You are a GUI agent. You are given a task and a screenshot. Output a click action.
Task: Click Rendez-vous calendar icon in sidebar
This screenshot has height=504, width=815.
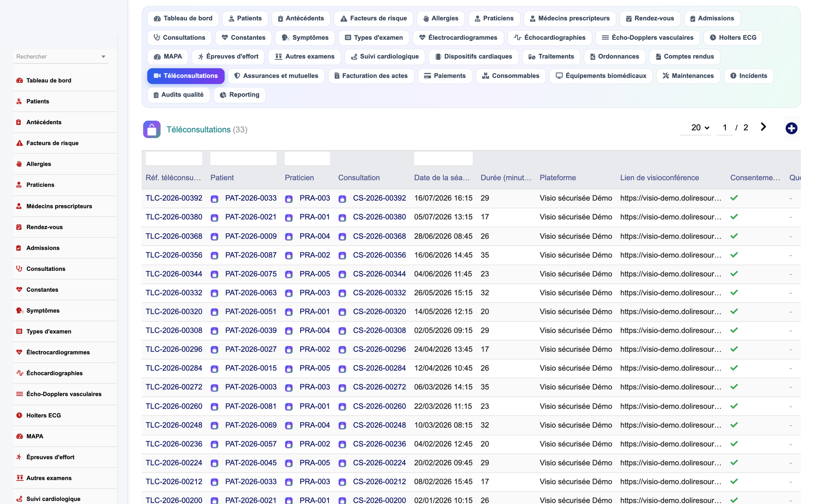pyautogui.click(x=19, y=227)
